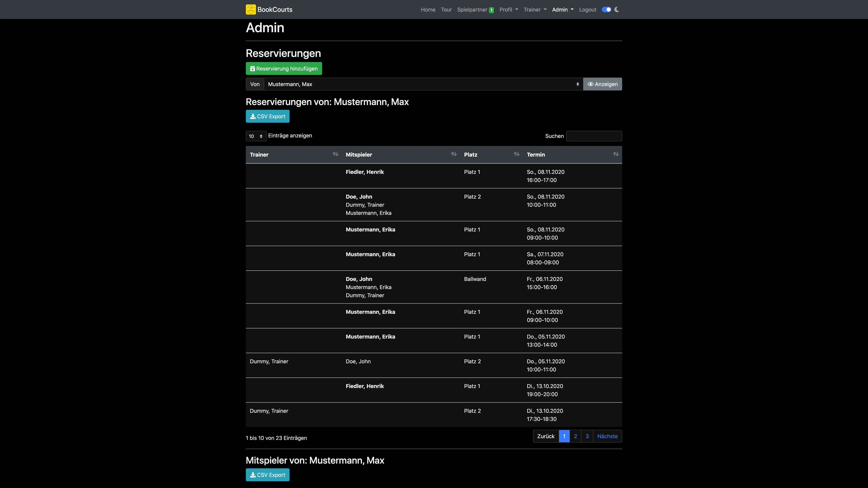The width and height of the screenshot is (868, 488).
Task: Open the Admin navigation menu
Action: tap(562, 9)
